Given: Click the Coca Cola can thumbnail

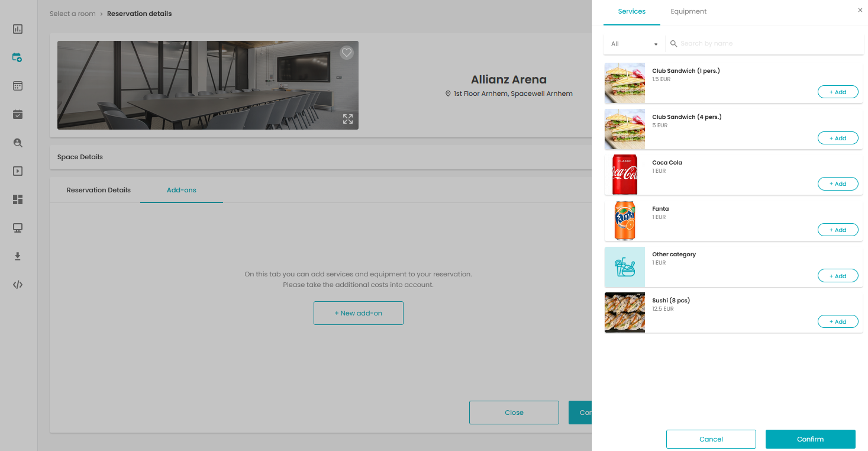Looking at the screenshot, I should (x=625, y=175).
